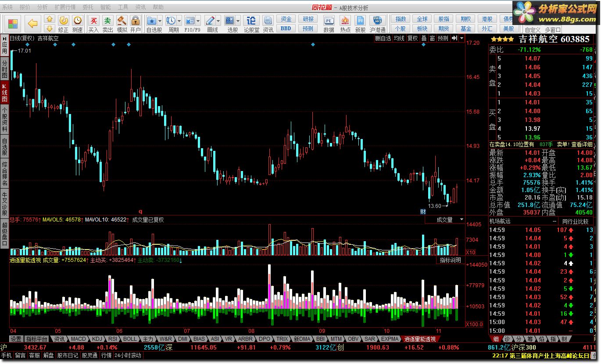Click the 研报 research report button

tap(308, 19)
